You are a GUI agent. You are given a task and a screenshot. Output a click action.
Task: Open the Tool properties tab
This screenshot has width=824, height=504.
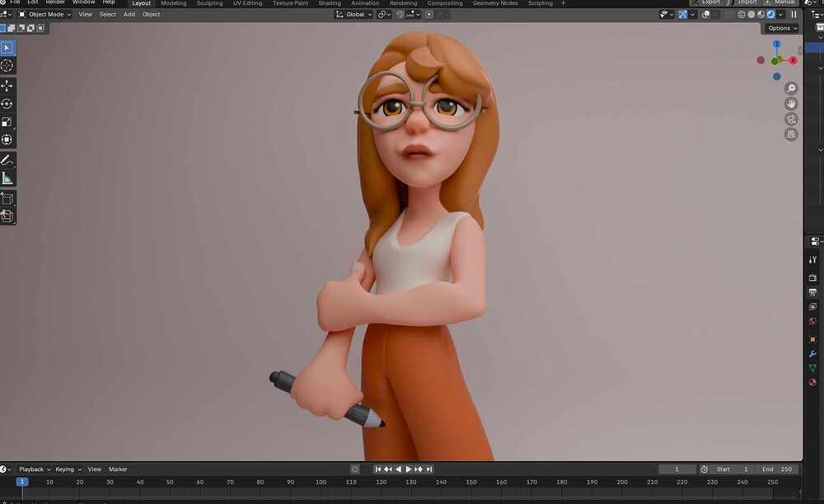click(x=812, y=260)
